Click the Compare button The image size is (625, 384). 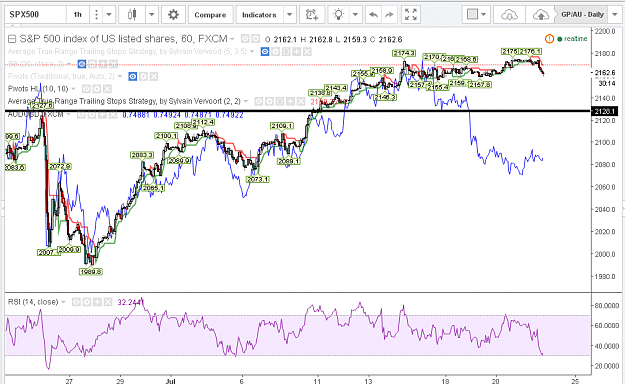pos(210,15)
